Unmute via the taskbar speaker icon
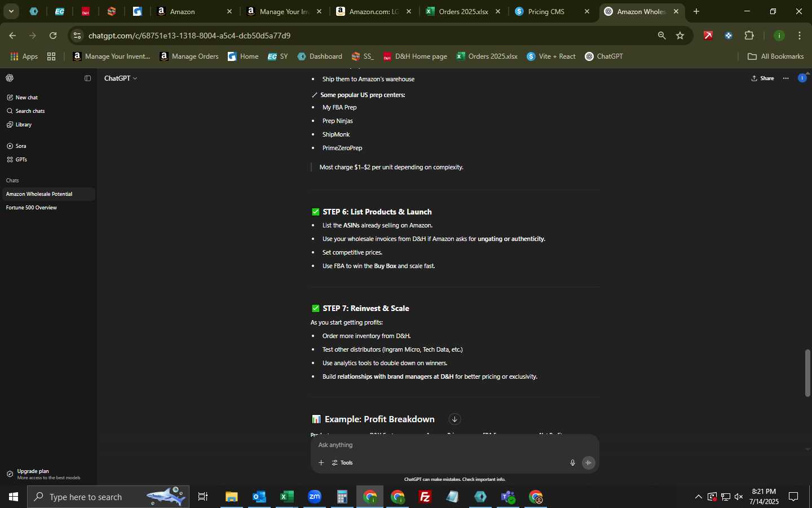Screen dimensions: 812x508 (739, 497)
